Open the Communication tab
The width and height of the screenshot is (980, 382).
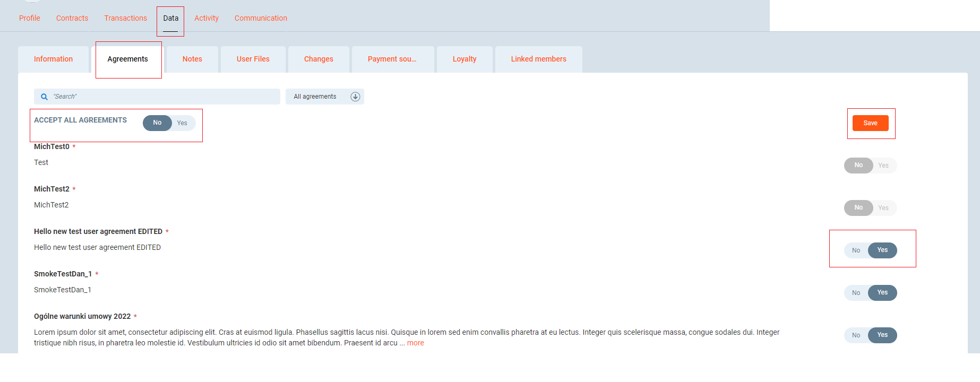[261, 18]
